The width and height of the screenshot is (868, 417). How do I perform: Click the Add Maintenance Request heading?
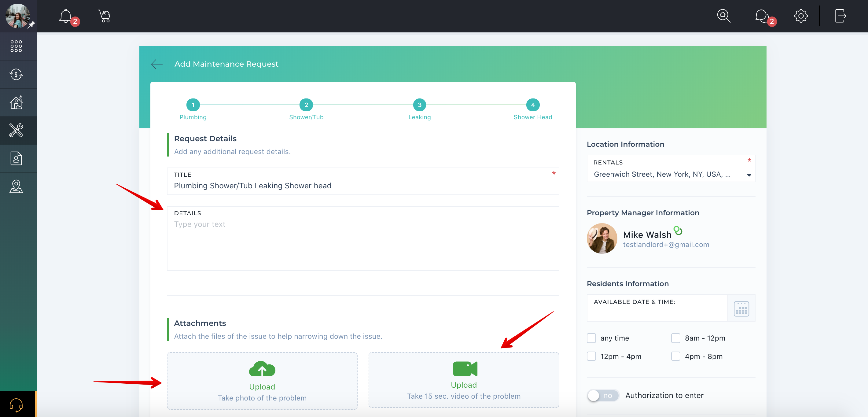coord(226,64)
